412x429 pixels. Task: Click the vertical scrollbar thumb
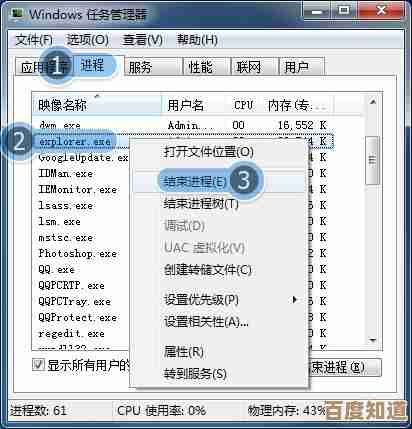tap(373, 160)
